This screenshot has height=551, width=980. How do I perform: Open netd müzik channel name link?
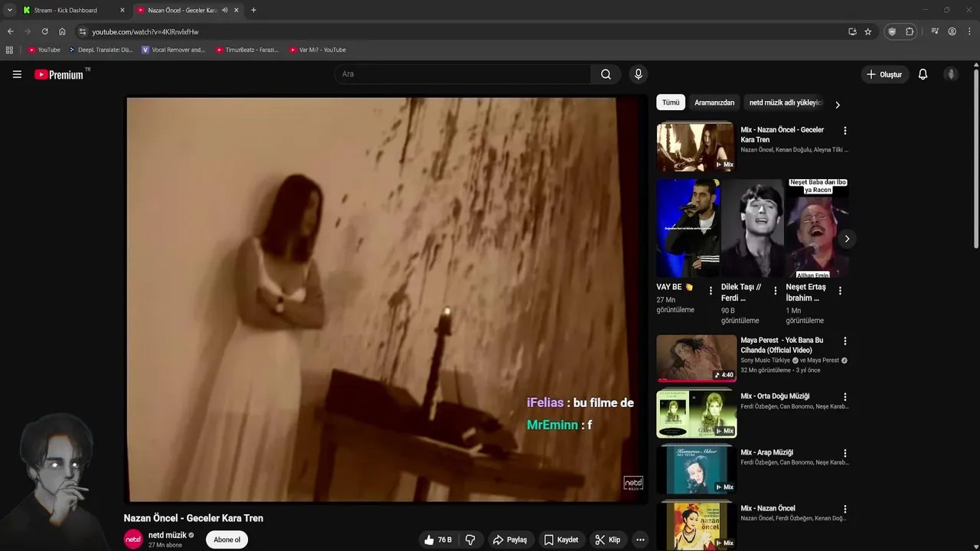[167, 535]
